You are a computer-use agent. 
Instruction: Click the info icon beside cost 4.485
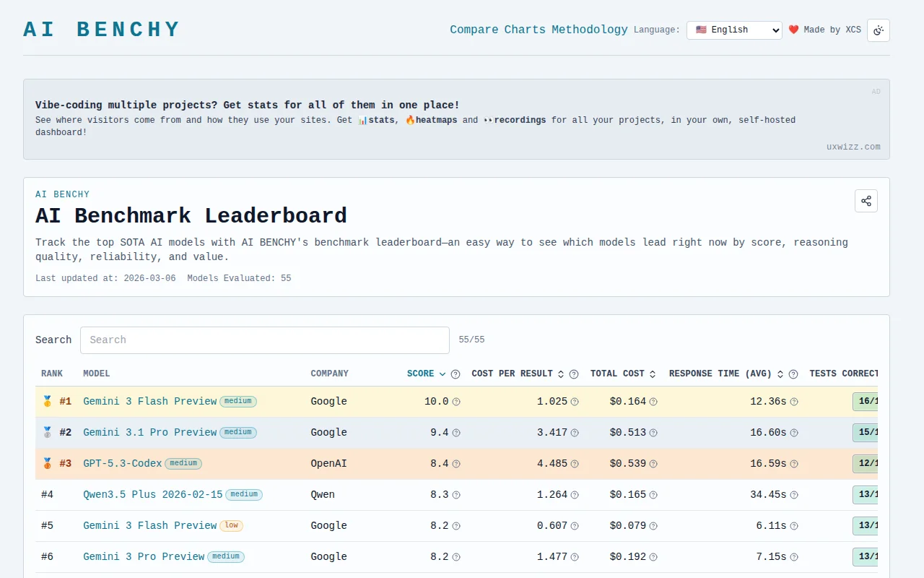click(575, 464)
